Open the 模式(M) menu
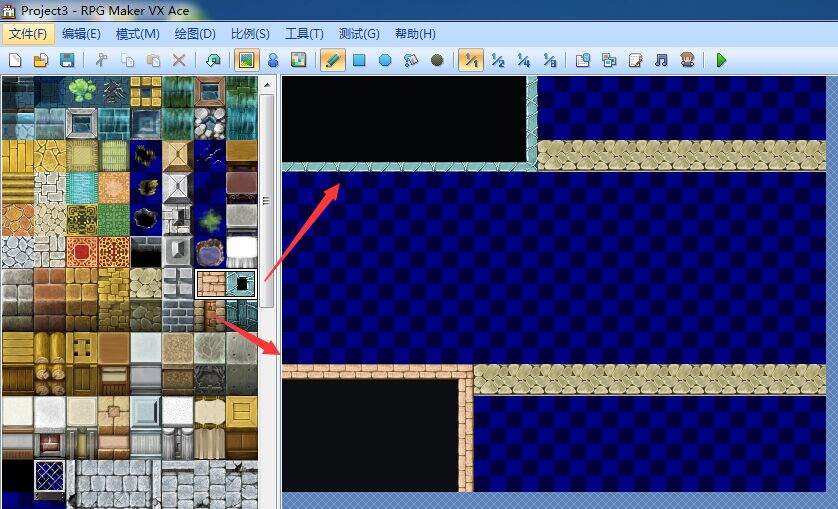Screen dimensions: 838x509 coord(138,34)
